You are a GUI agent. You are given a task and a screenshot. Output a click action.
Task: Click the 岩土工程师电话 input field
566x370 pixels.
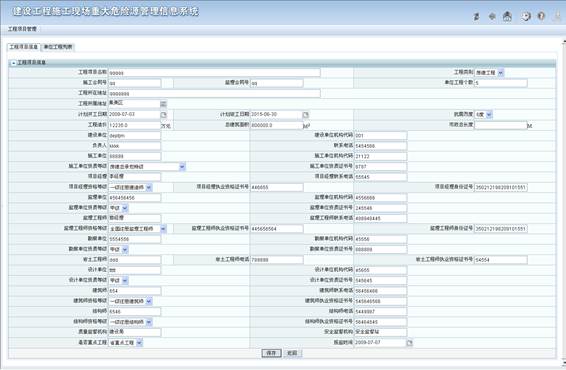pyautogui.click(x=277, y=260)
